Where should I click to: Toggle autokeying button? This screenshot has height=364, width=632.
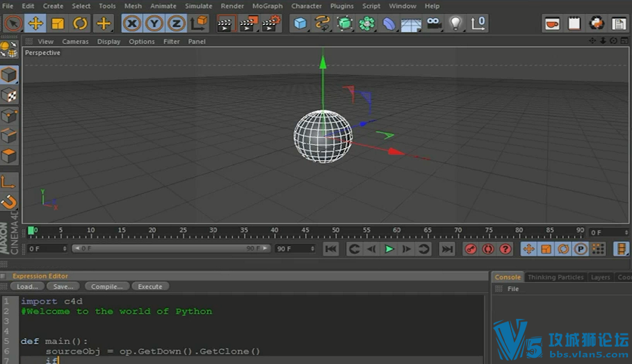[487, 249]
